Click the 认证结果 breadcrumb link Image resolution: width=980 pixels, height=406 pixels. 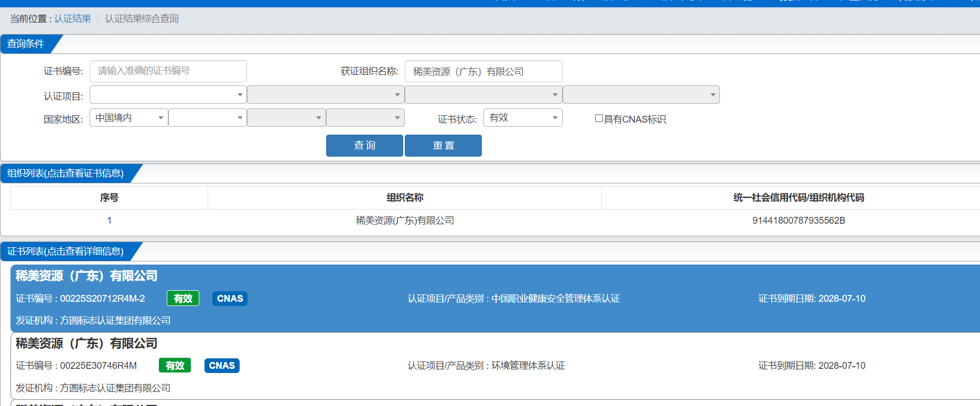pos(72,19)
